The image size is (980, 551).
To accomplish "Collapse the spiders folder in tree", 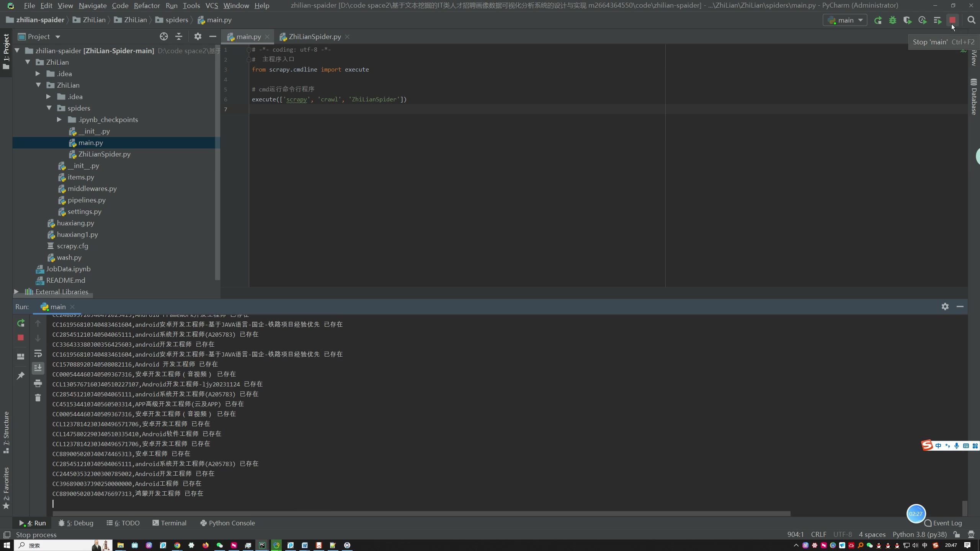I will 49,108.
